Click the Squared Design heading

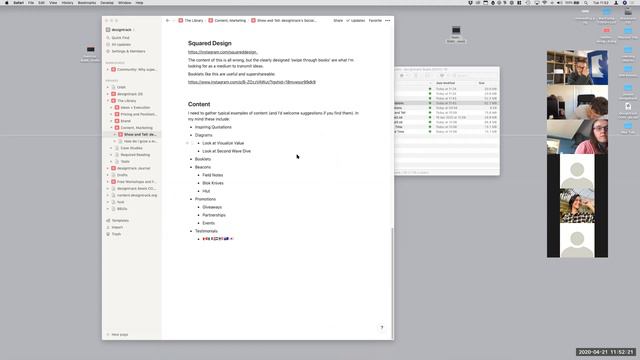point(209,43)
